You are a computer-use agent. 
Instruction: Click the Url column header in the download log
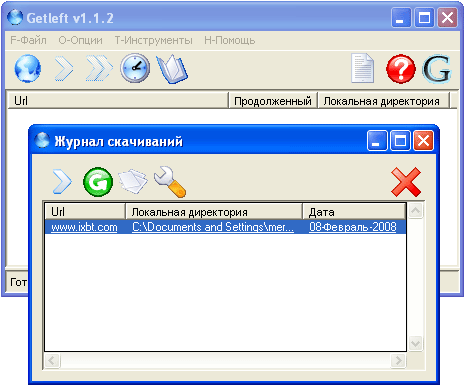point(85,212)
